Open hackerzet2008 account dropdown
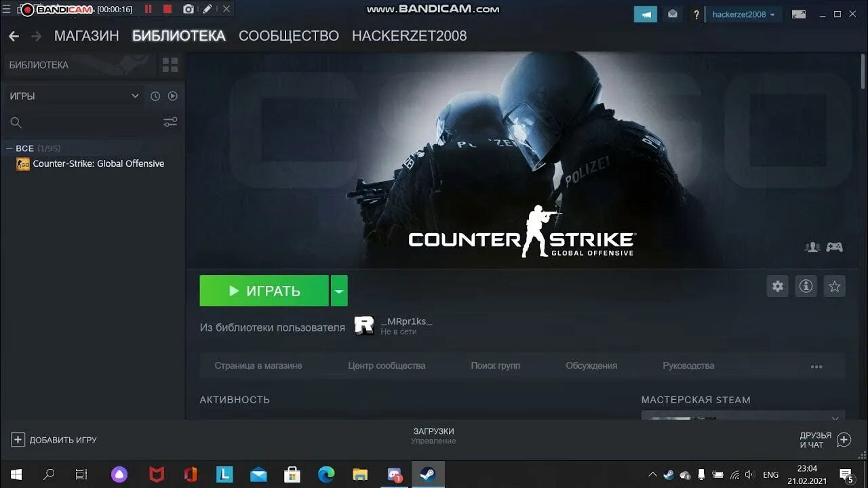 click(x=743, y=14)
